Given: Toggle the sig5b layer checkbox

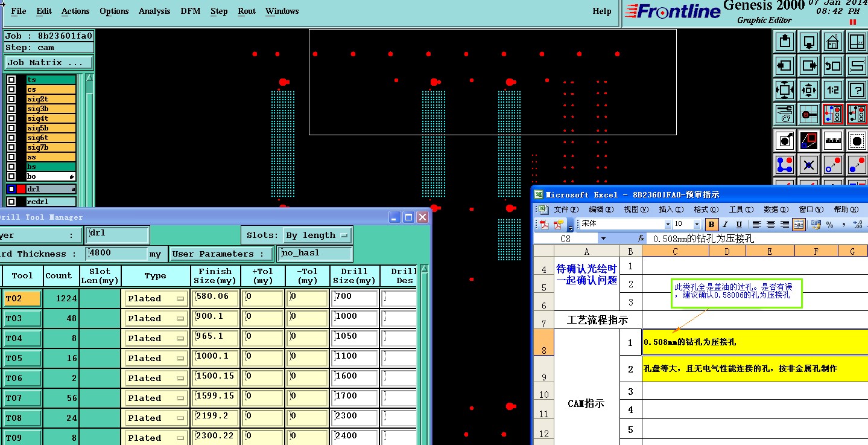Looking at the screenshot, I should [11, 128].
